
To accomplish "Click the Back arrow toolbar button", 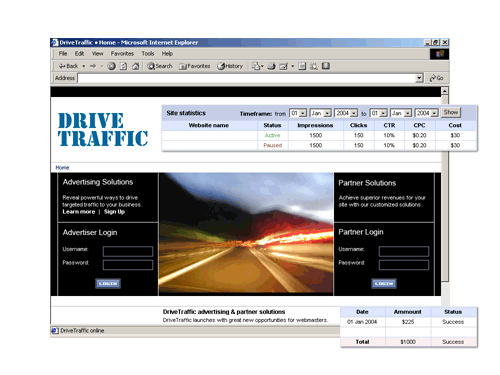I will (68, 66).
